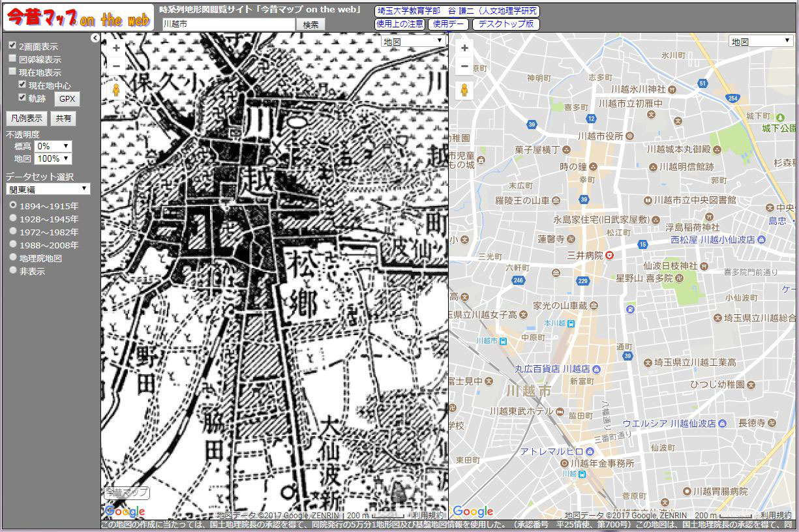This screenshot has height=532, width=799.
Task: Click the 三井病院 hospital marker icon
Action: [x=609, y=255]
